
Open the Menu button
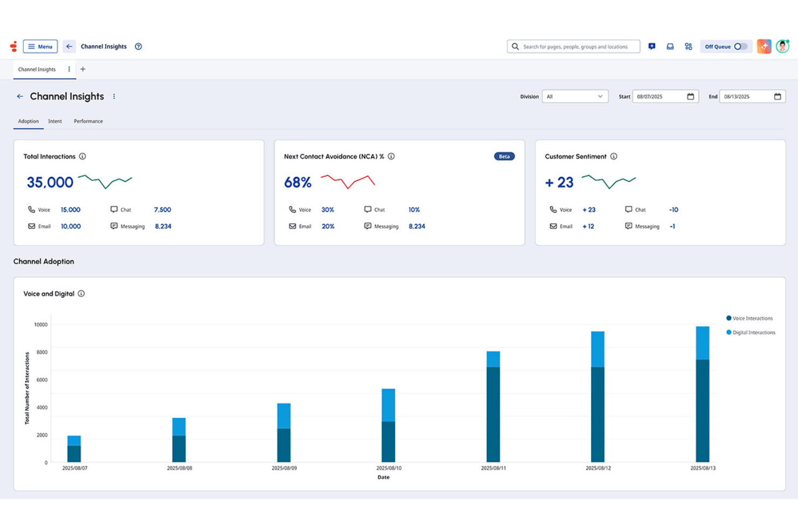(x=40, y=46)
